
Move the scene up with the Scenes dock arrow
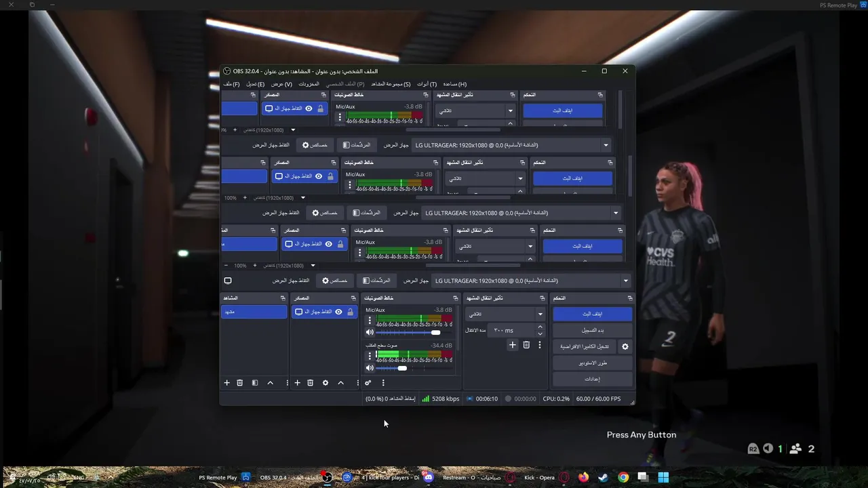[270, 383]
